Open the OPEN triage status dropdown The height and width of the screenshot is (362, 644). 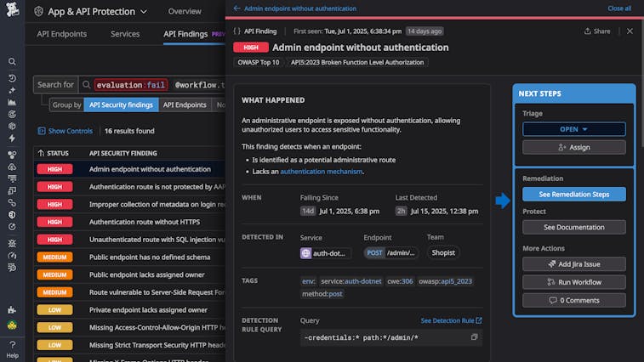click(574, 129)
